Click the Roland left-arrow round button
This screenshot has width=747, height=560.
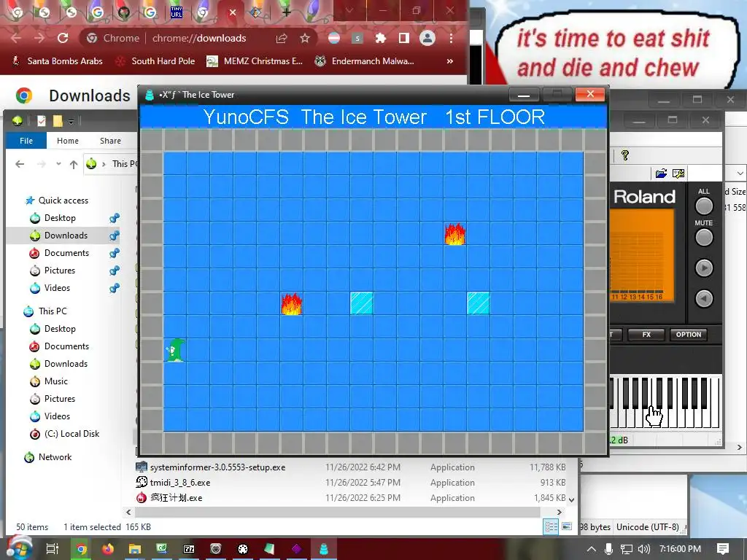click(x=704, y=298)
